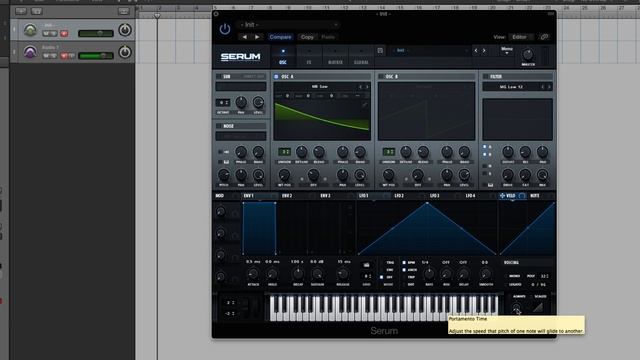Click the OSC A detune knob
The width and height of the screenshot is (640, 360).
[301, 152]
